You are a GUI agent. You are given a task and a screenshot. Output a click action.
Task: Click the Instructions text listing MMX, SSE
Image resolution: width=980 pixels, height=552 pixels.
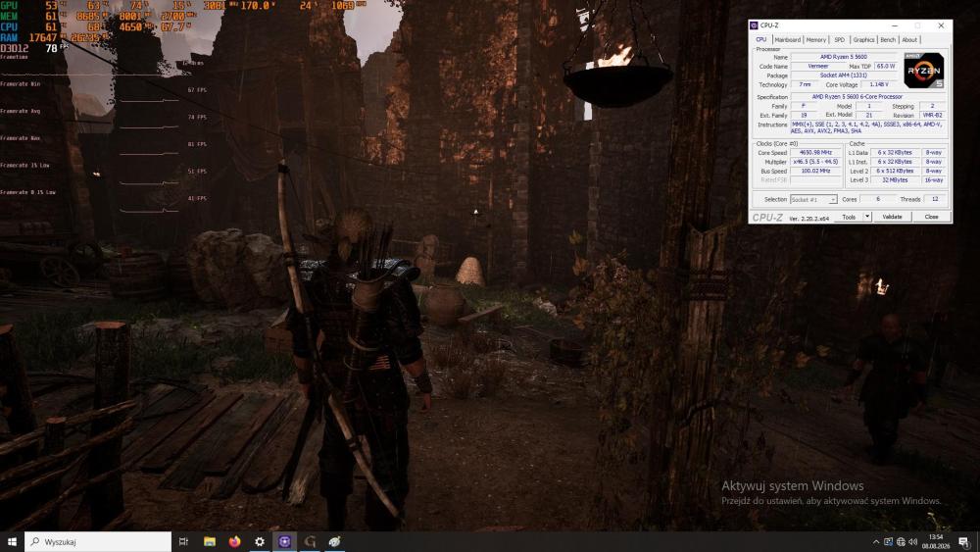[x=869, y=127]
